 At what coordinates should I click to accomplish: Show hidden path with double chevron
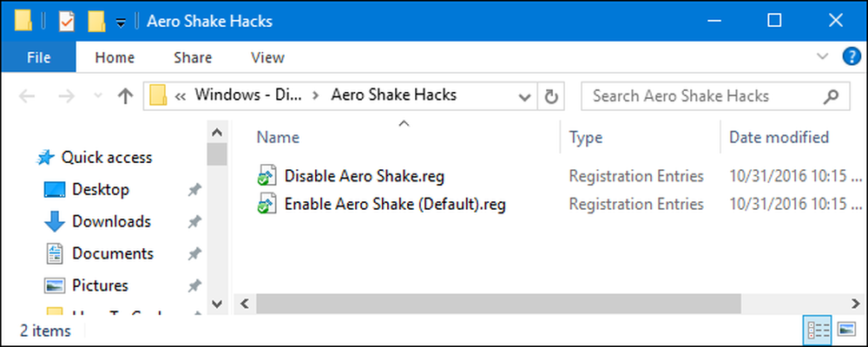click(x=180, y=96)
